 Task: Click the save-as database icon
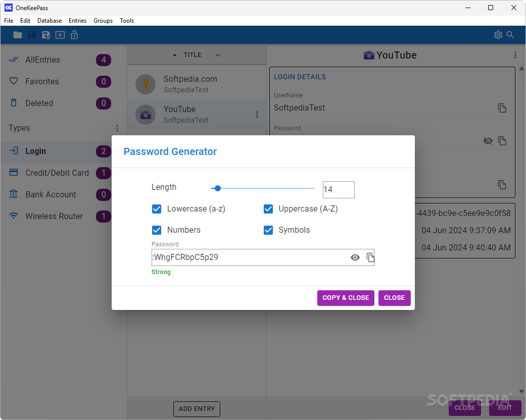point(46,35)
